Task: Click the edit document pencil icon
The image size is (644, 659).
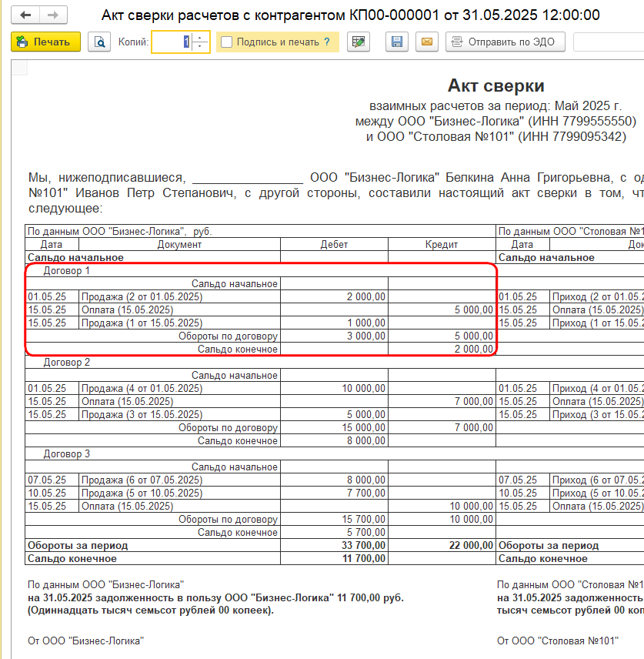Action: coord(359,42)
